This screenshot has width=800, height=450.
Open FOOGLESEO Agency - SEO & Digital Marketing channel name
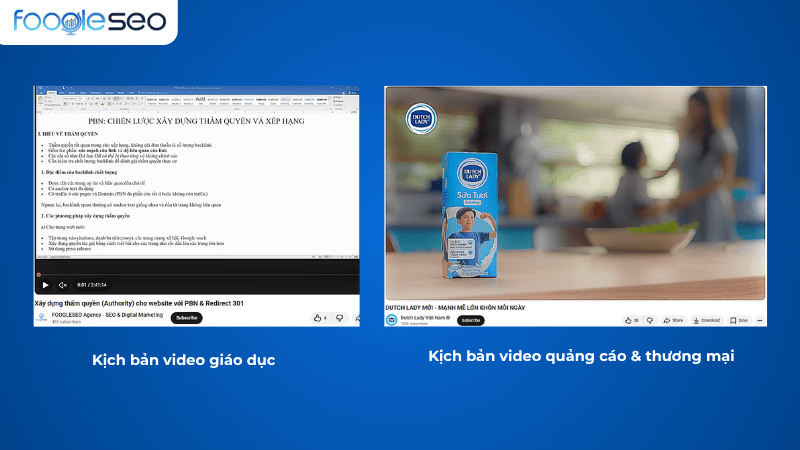(x=107, y=315)
